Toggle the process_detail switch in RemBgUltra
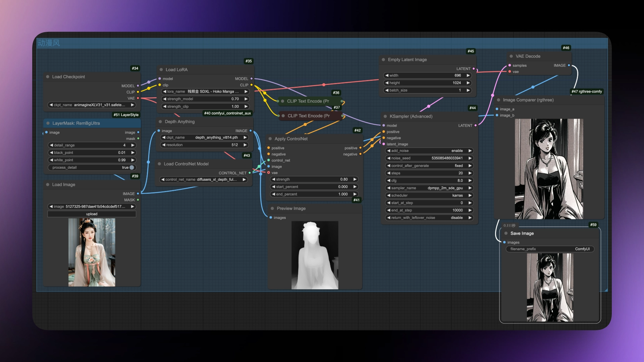Screen dimensions: 644x362 131,168
